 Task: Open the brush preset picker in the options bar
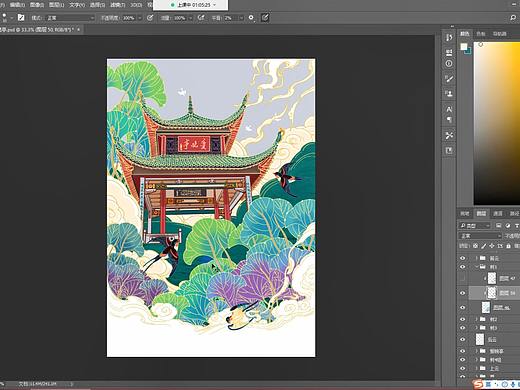[12, 17]
